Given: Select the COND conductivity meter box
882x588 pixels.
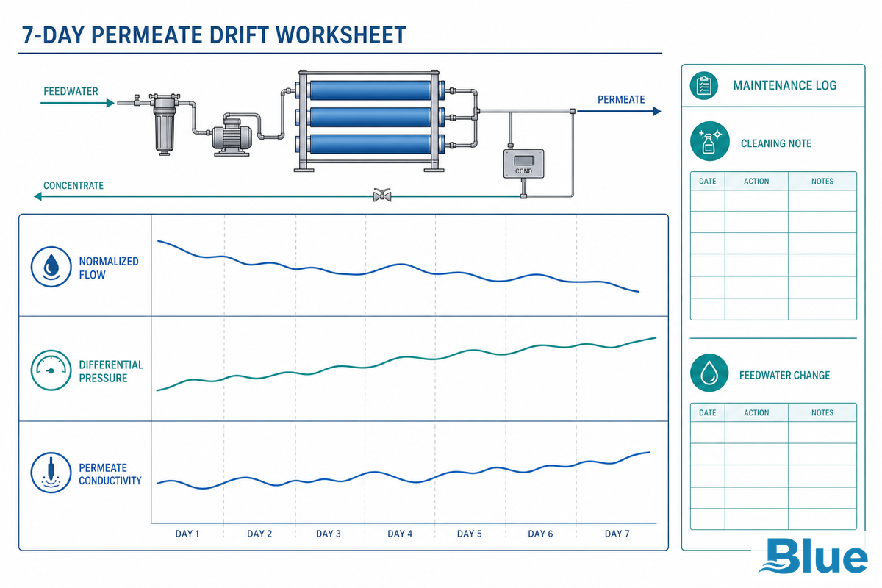Looking at the screenshot, I should click(523, 163).
